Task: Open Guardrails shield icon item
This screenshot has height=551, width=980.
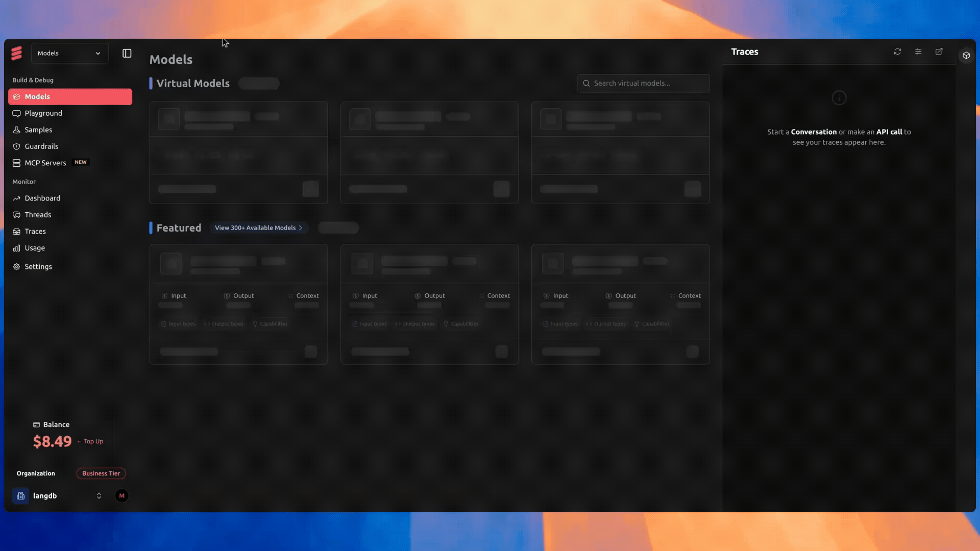Action: click(x=41, y=146)
